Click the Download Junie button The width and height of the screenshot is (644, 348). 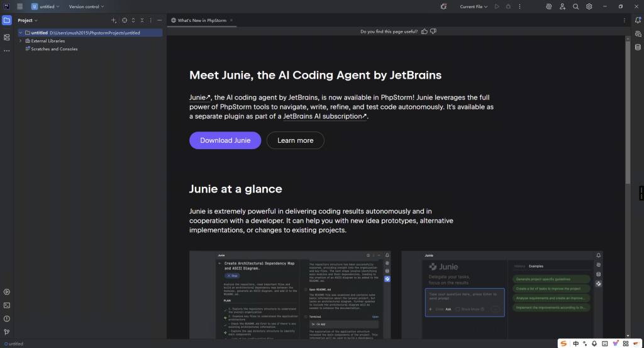(225, 140)
